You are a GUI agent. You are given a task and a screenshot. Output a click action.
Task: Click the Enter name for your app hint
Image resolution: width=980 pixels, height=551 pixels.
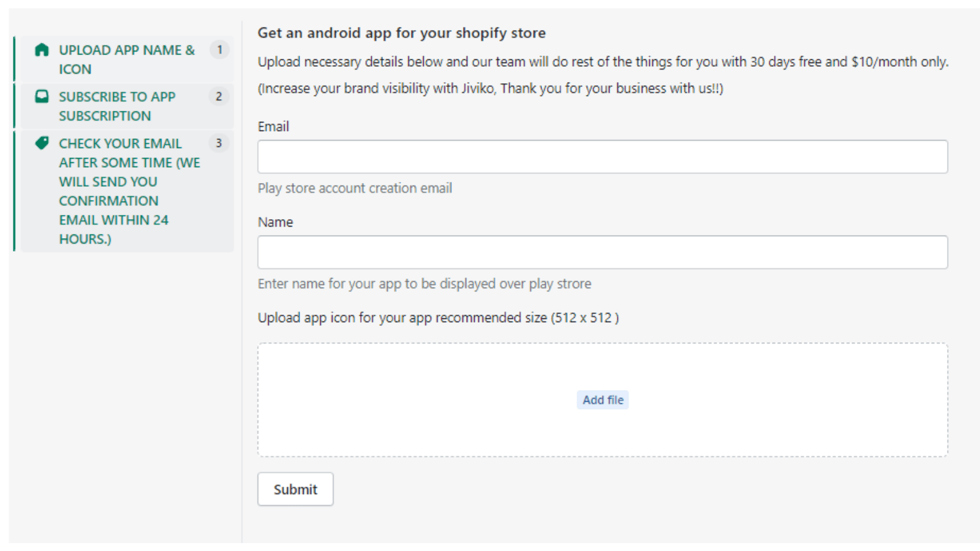[424, 284]
